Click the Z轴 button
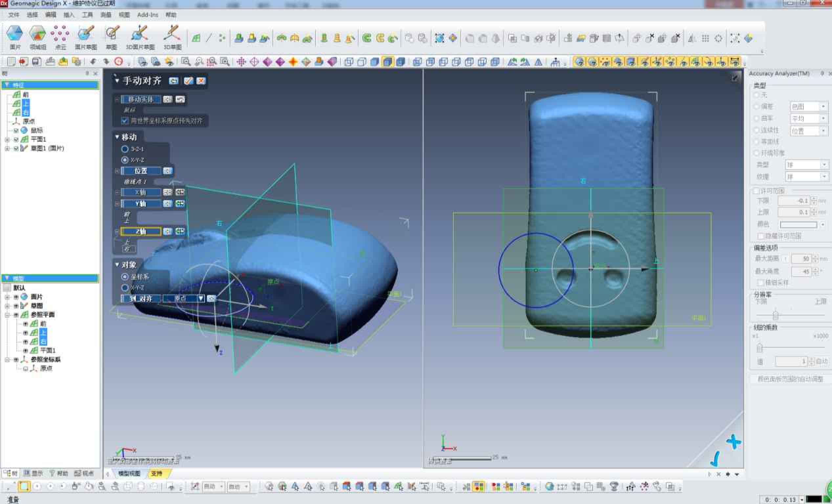 141,231
